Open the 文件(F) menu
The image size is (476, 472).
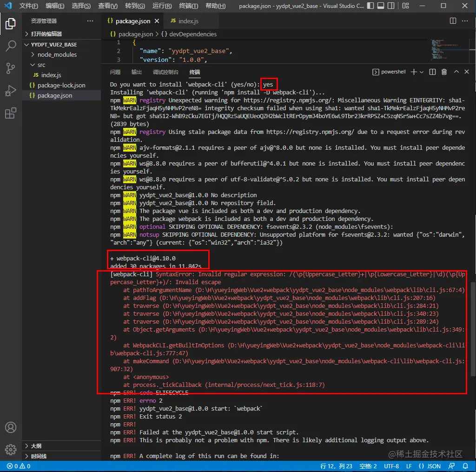point(28,6)
